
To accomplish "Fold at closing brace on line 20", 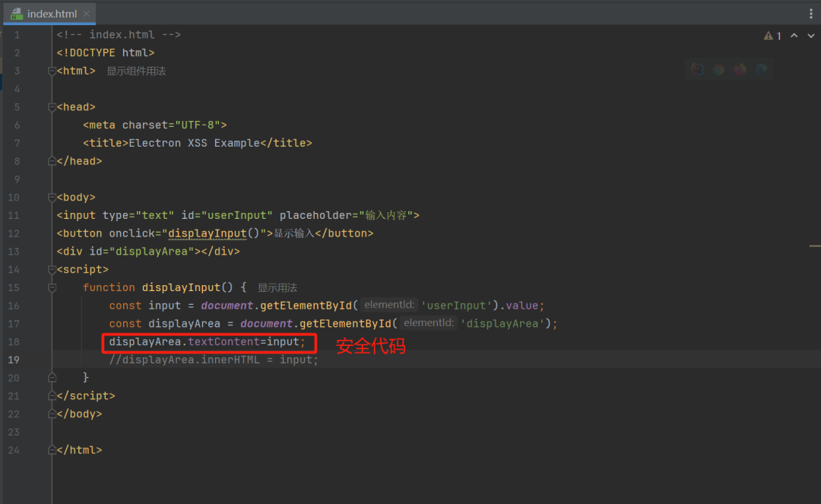I will tap(52, 378).
